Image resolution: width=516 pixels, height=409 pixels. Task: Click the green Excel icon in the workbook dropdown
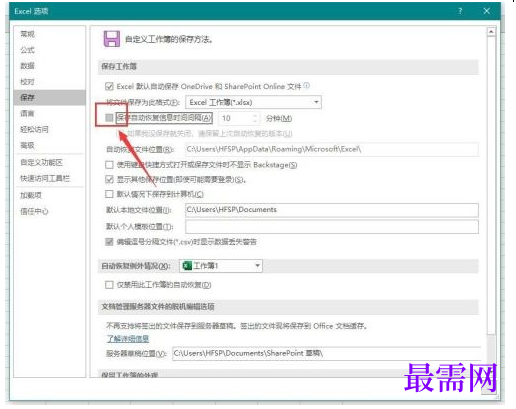[x=187, y=266]
